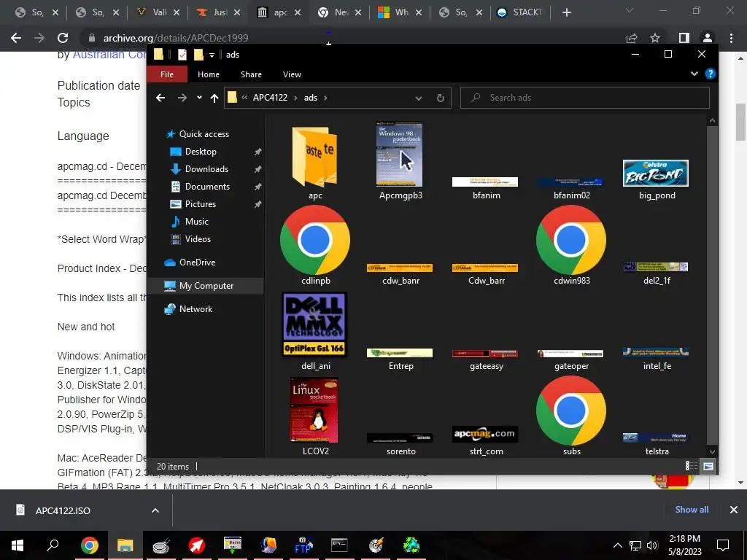
Task: Switch to details view layout
Action: pyautogui.click(x=692, y=466)
